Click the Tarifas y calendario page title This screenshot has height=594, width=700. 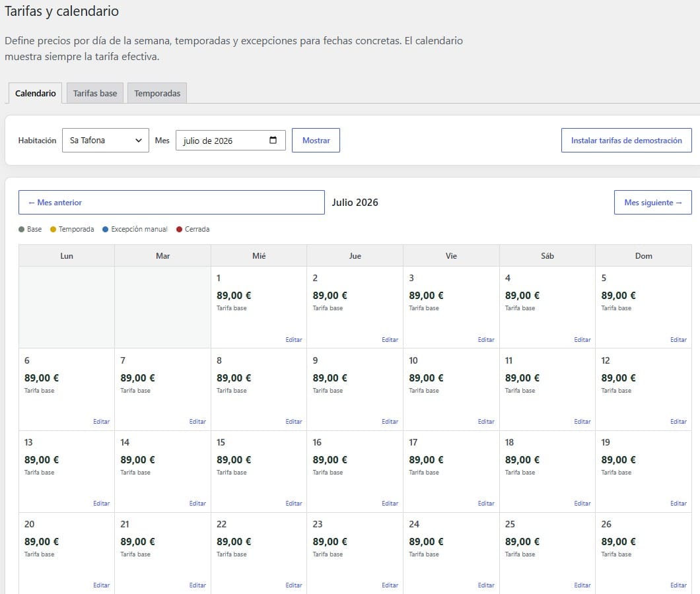pyautogui.click(x=61, y=11)
